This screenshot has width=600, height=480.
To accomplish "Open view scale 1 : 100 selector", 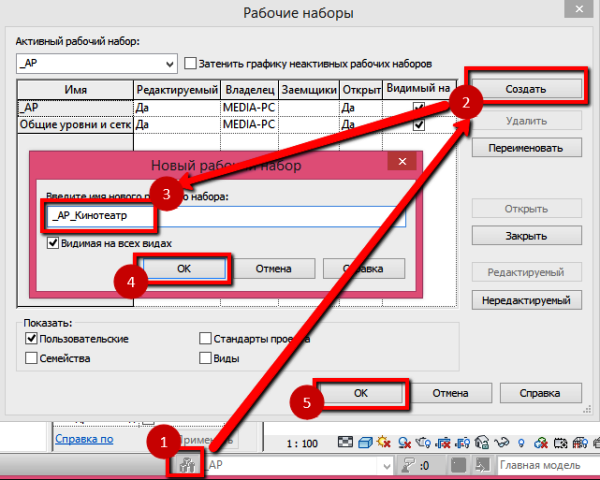I will coord(302,444).
